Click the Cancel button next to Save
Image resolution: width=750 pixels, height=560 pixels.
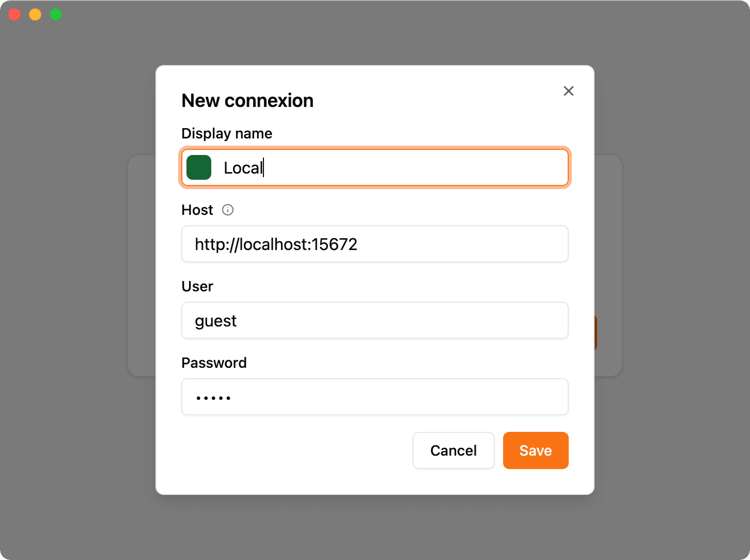[x=453, y=450]
